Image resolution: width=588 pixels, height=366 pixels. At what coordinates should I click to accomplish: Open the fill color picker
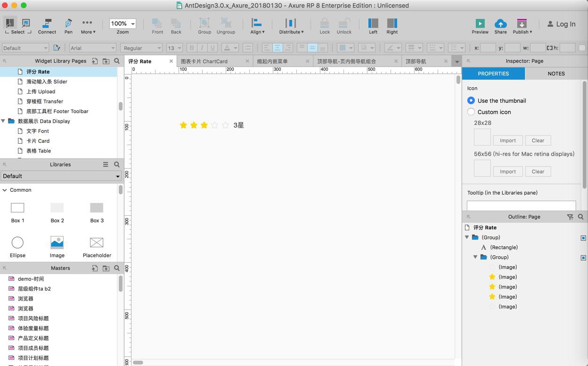(x=345, y=48)
